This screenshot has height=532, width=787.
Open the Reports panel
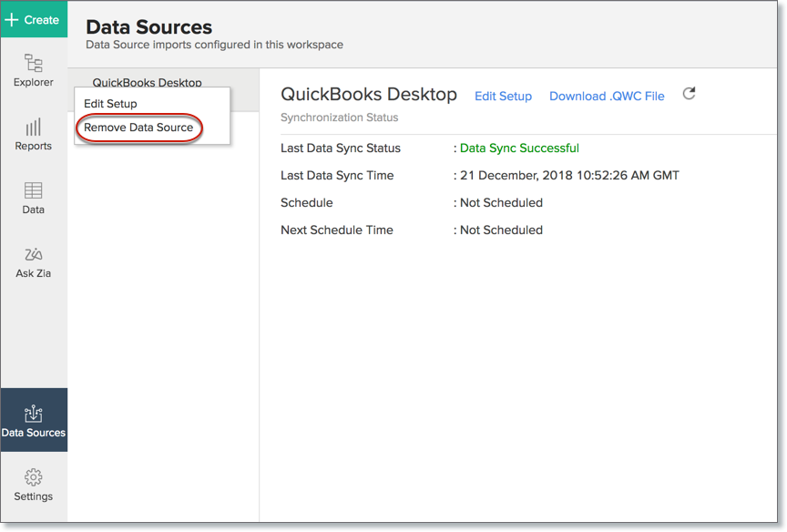[x=34, y=135]
